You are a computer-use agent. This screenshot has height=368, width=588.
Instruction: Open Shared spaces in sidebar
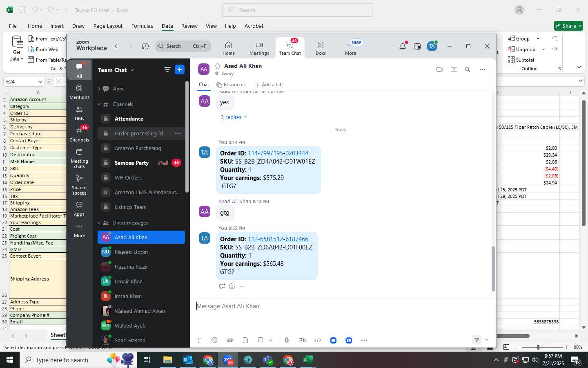[79, 185]
